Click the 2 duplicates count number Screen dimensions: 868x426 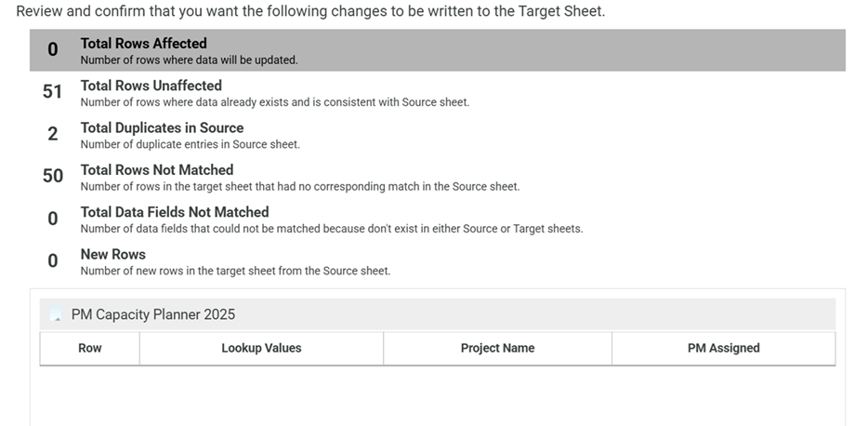[53, 134]
